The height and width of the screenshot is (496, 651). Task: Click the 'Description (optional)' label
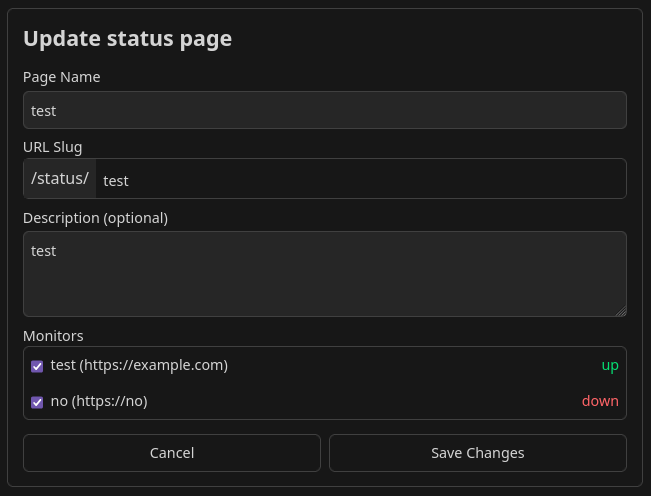tap(95, 218)
